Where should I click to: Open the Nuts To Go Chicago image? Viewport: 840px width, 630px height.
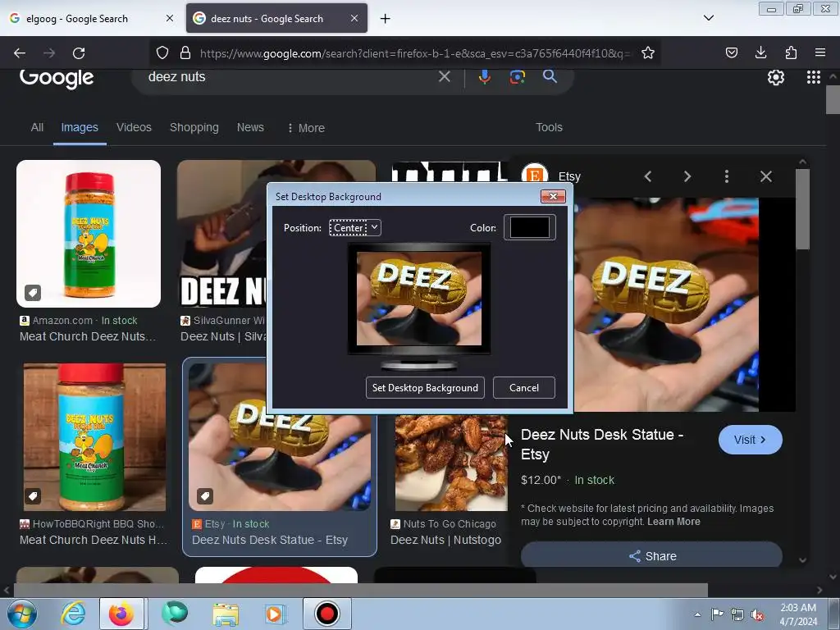click(x=451, y=463)
